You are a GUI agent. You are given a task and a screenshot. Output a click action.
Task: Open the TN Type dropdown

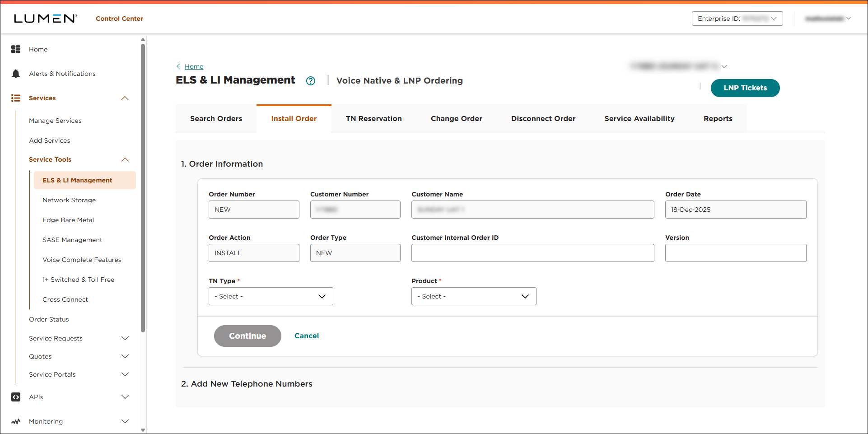coord(271,296)
